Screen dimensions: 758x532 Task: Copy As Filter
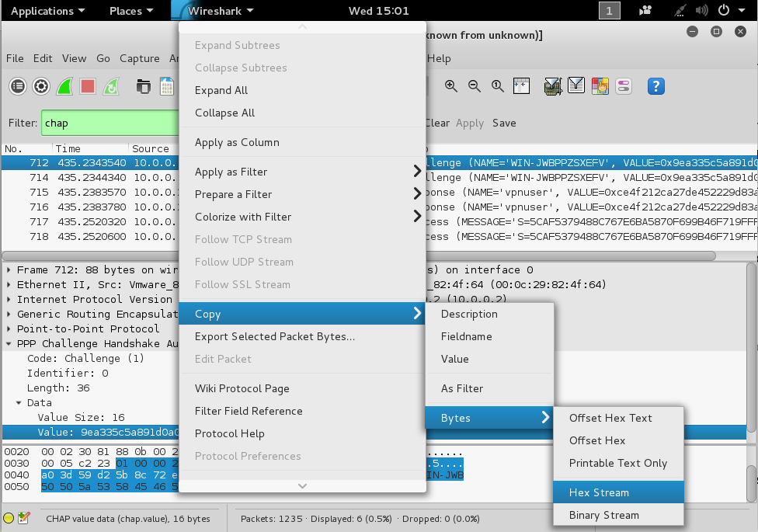point(489,388)
